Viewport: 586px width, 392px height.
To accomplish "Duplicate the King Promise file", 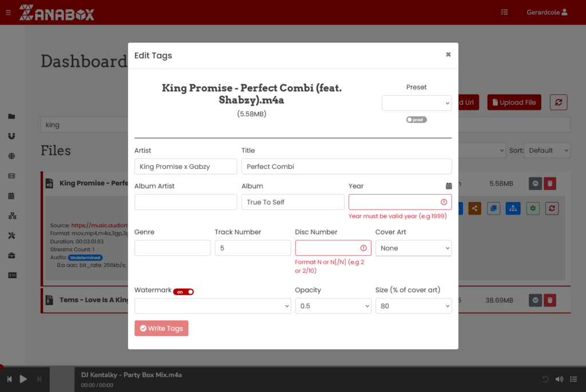I will [493, 208].
